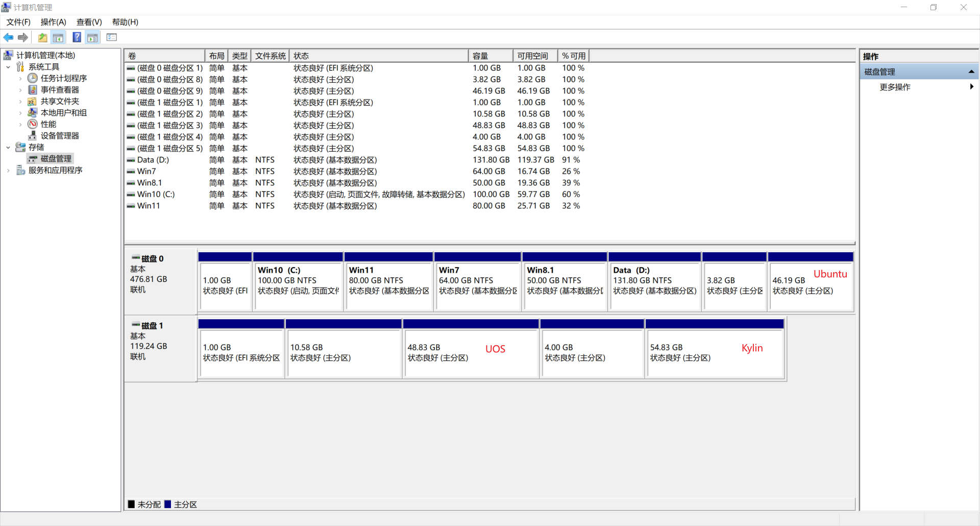Select the 46.19 GB Ubuntu partition block
The image size is (980, 526).
811,281
